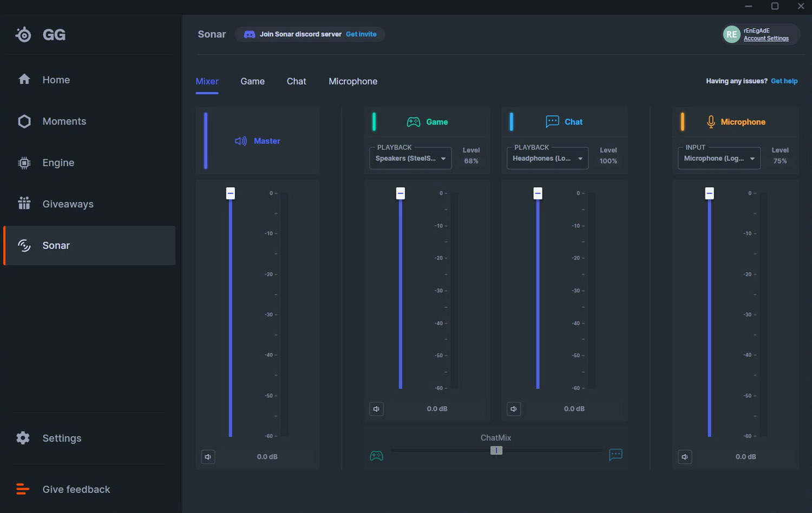Click the Master channel label
The image size is (812, 513).
[267, 141]
